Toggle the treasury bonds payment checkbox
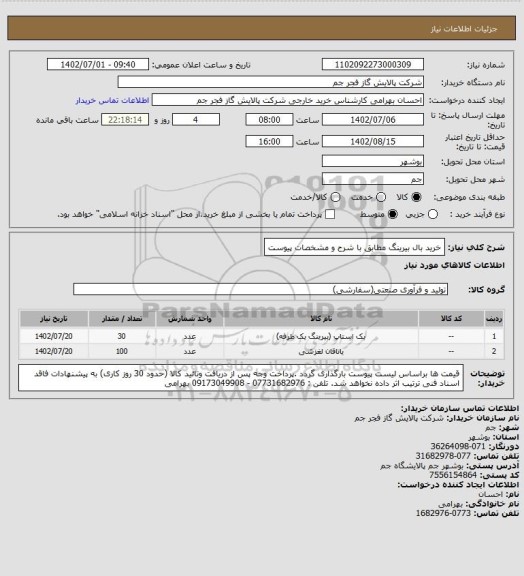 (330, 214)
